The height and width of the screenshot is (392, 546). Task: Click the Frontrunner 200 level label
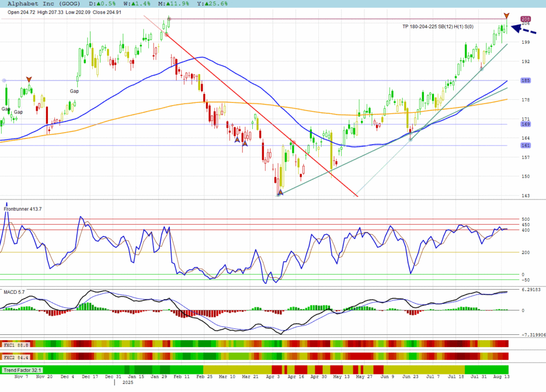tap(525, 252)
